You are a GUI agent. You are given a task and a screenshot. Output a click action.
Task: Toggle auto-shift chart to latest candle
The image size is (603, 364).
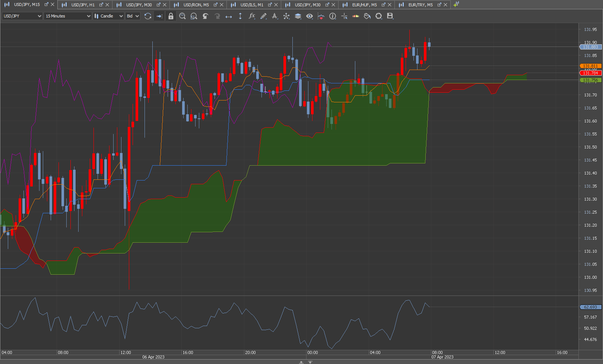click(x=159, y=16)
